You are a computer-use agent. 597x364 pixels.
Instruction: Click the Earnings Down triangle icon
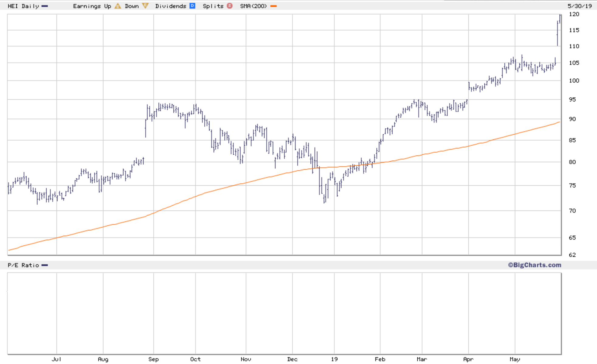click(145, 6)
